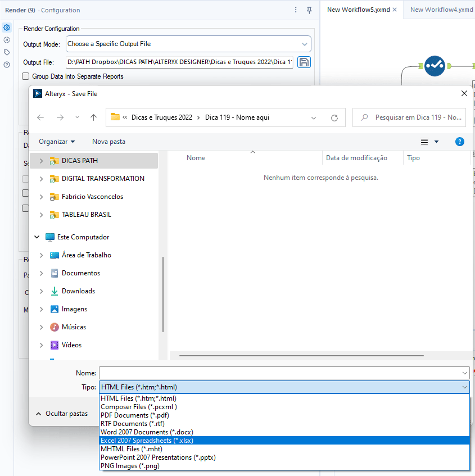Select the Downloads folder in tree
Image resolution: width=475 pixels, height=476 pixels.
pyautogui.click(x=78, y=291)
